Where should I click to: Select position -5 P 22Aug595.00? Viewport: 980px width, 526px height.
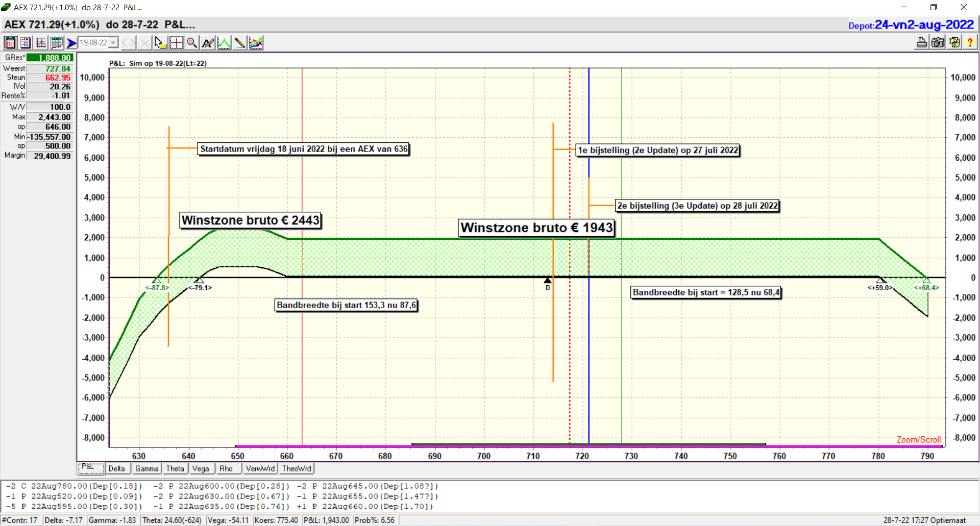(75, 507)
